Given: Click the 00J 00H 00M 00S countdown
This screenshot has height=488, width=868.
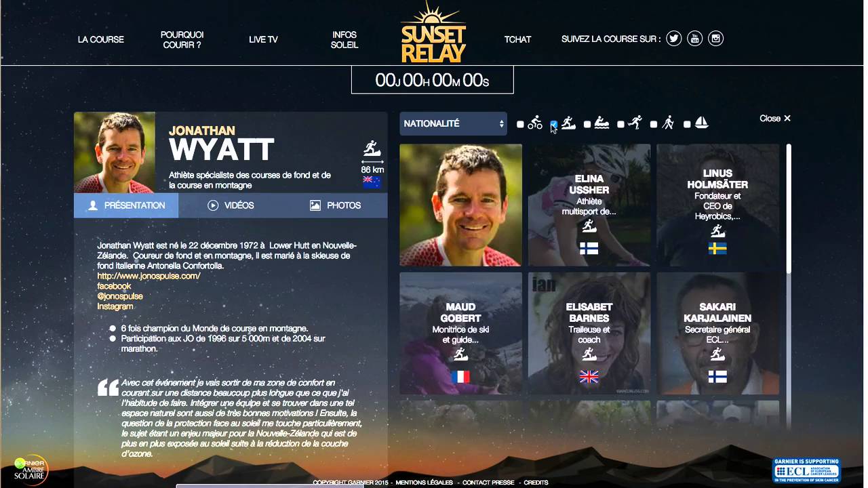Looking at the screenshot, I should [432, 81].
